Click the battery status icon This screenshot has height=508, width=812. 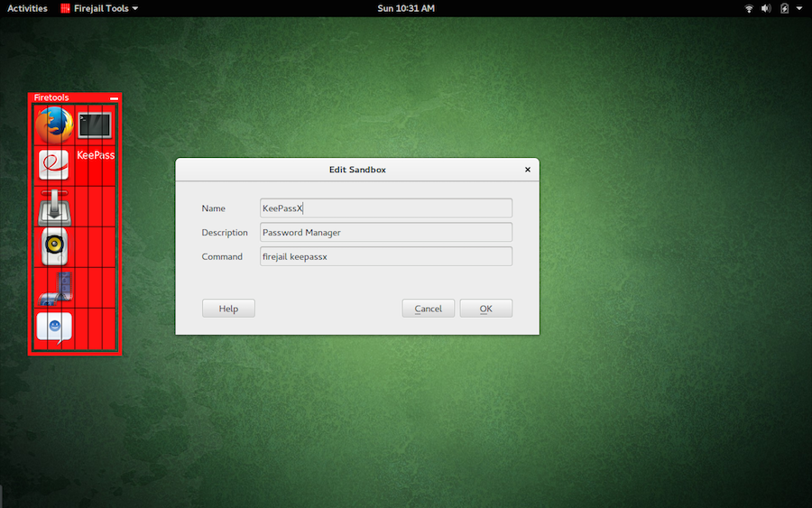tap(785, 8)
